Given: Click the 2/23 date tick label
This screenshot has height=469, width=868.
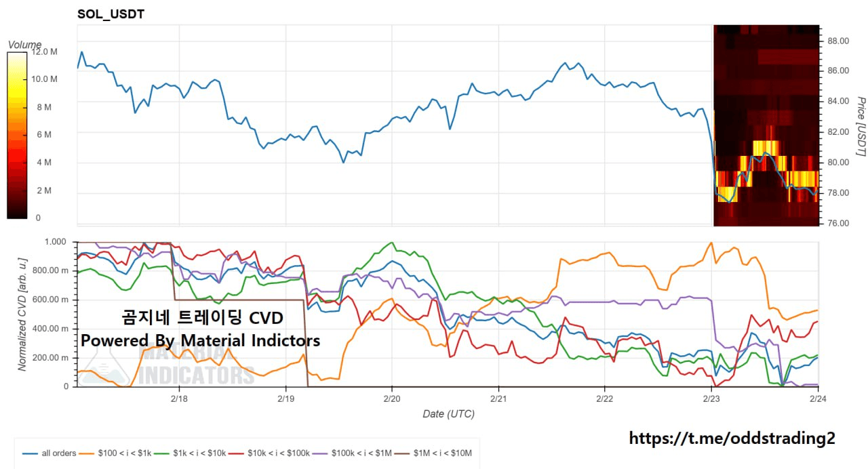Looking at the screenshot, I should 711,399.
